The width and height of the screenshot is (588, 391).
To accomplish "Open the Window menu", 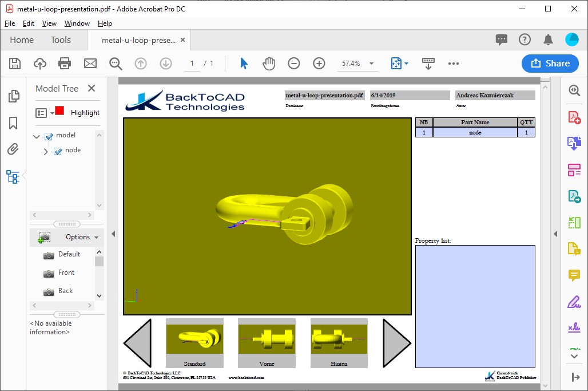I will coord(77,23).
